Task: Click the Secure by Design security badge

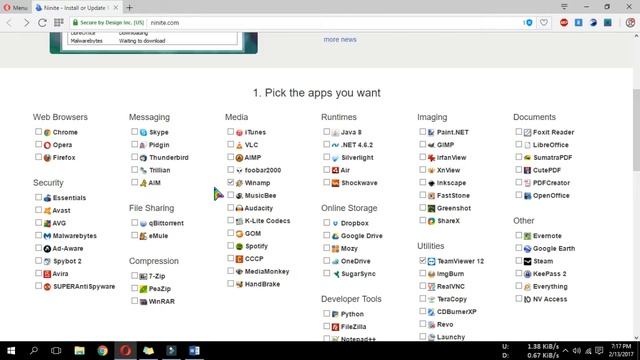Action: click(x=109, y=22)
